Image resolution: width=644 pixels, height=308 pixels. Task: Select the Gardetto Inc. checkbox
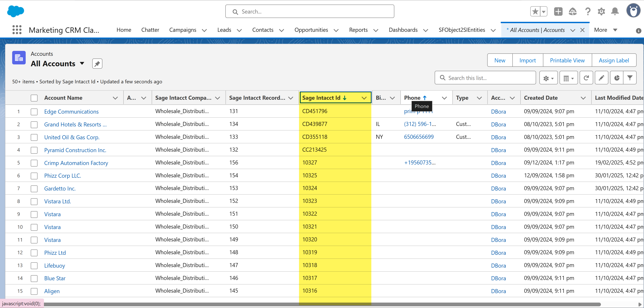(34, 189)
